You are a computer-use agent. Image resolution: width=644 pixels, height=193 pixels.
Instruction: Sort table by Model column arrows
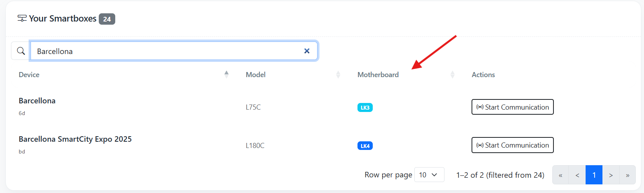tap(338, 74)
